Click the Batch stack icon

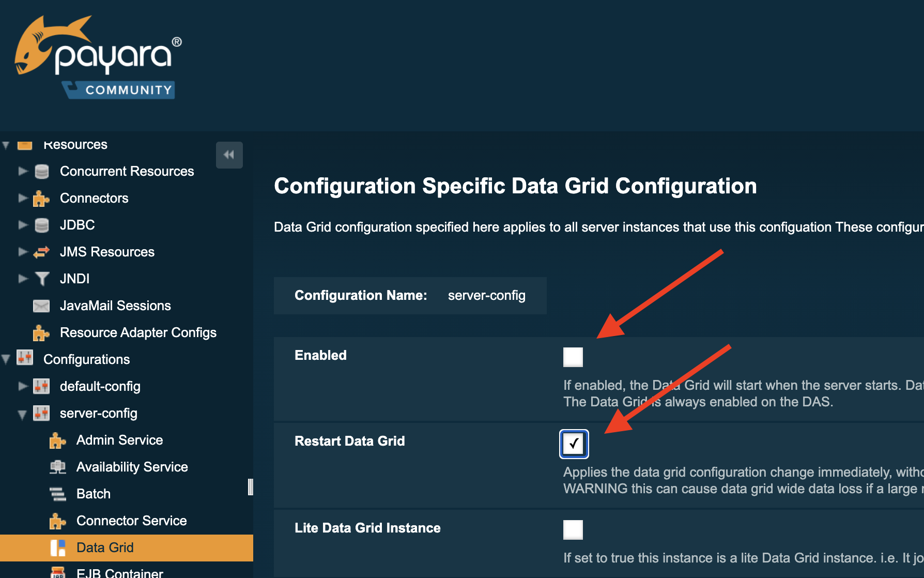[x=58, y=494]
